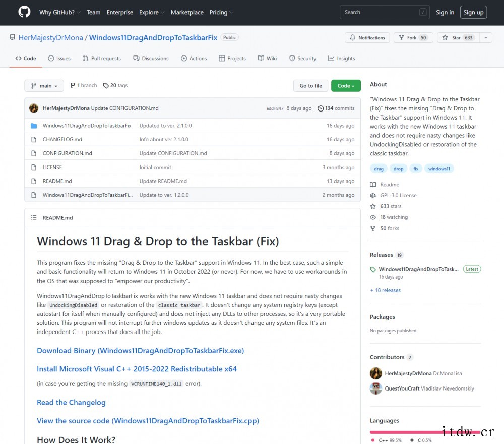Click the Sign up button
This screenshot has width=504, height=444.
473,12
